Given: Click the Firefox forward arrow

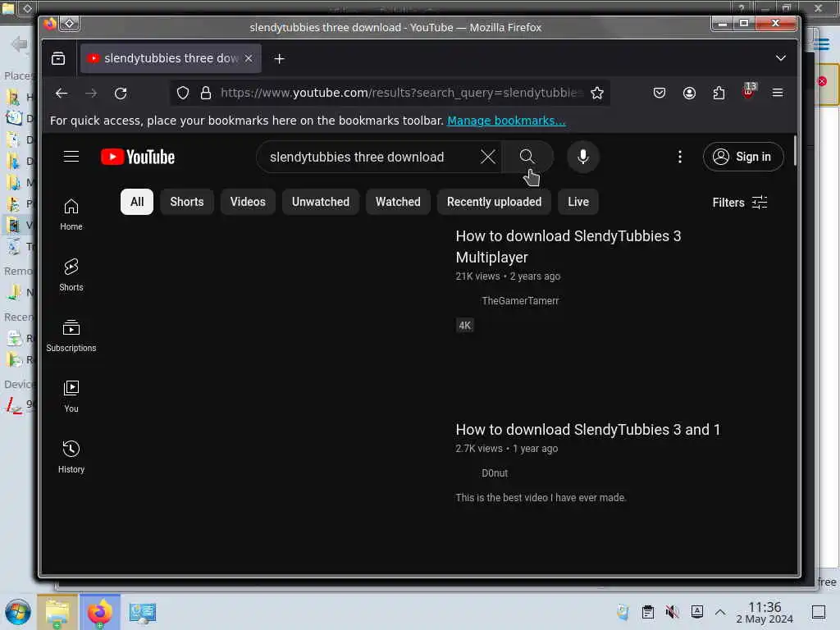Looking at the screenshot, I should pos(91,94).
